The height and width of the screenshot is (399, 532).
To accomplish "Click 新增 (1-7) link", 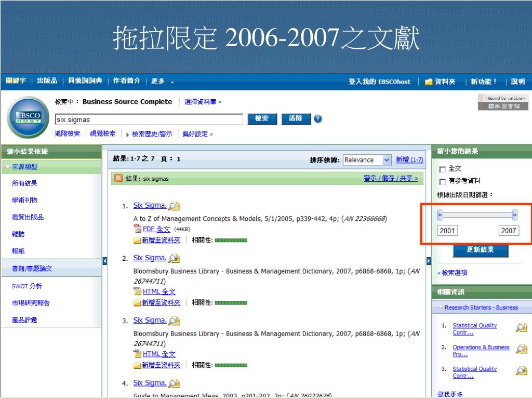I will pyautogui.click(x=410, y=160).
